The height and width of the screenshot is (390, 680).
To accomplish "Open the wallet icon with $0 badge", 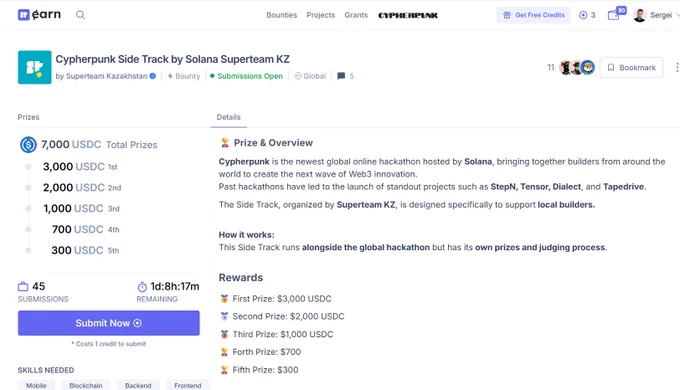I will click(x=616, y=14).
